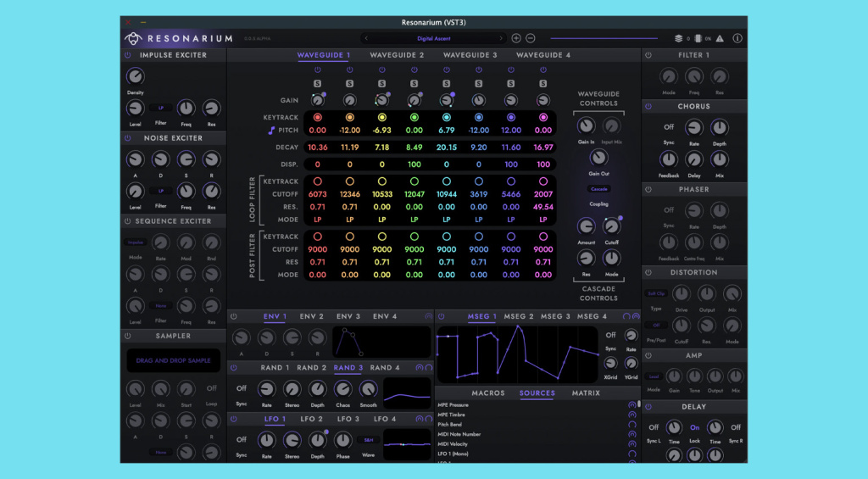Toggle the Sampler power button

[128, 336]
